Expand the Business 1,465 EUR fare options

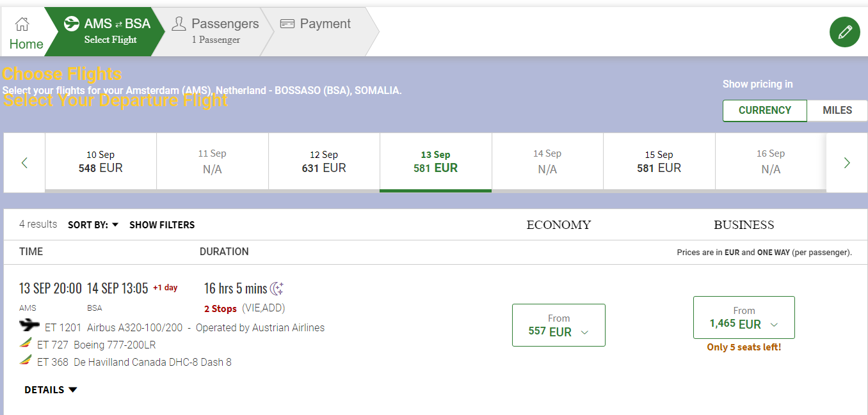point(744,317)
